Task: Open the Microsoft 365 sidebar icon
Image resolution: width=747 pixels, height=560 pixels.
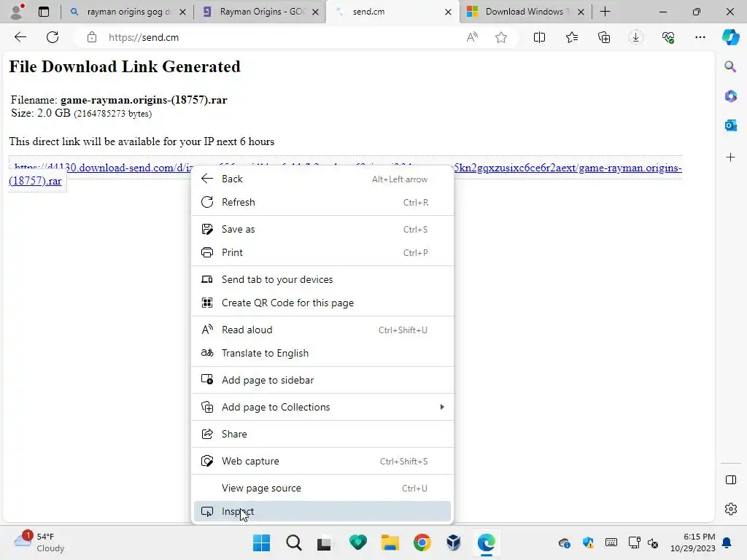Action: pyautogui.click(x=730, y=96)
